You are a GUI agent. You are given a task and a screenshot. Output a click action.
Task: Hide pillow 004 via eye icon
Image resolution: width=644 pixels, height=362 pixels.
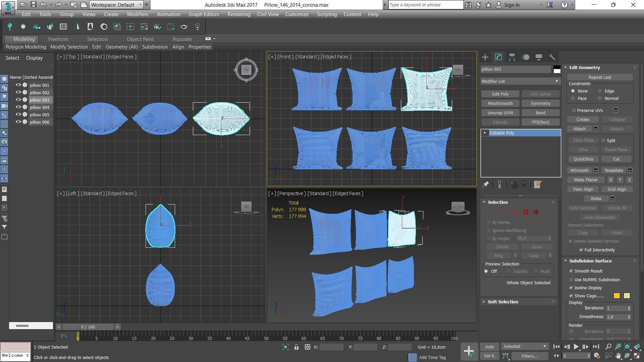click(18, 107)
